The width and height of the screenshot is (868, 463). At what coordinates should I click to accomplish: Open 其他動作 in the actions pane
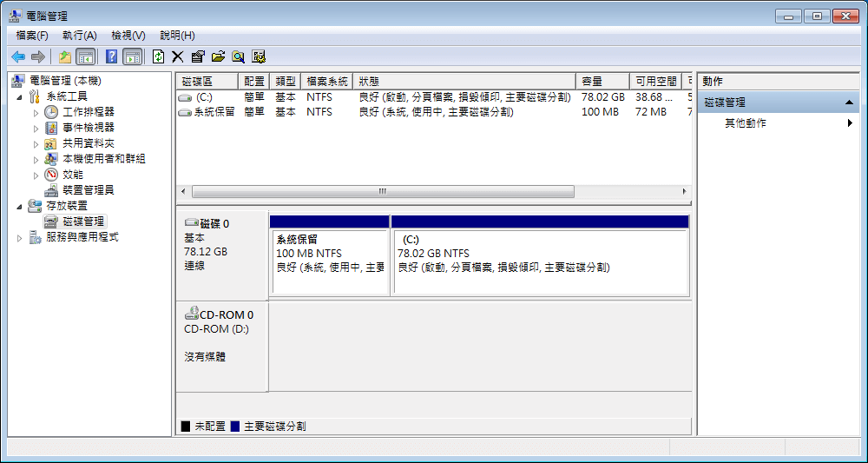[746, 123]
